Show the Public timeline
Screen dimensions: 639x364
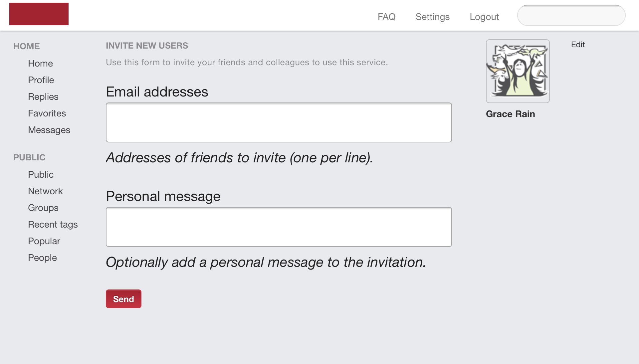click(x=41, y=174)
